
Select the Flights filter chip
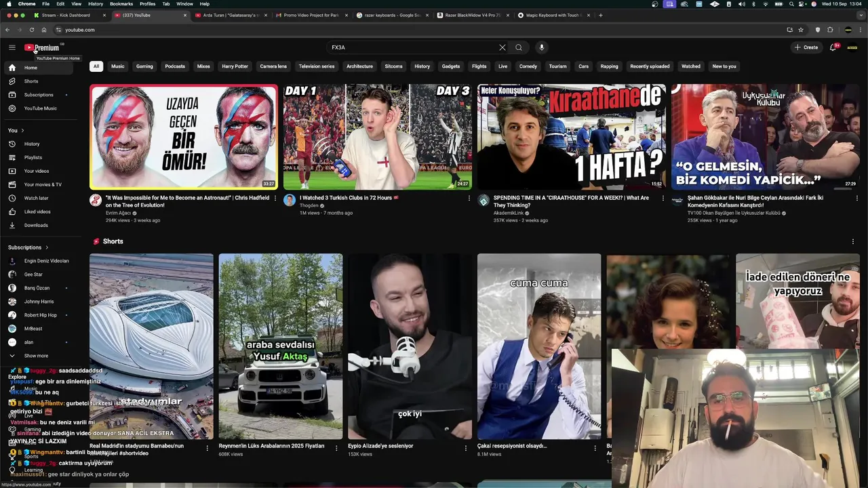point(479,66)
